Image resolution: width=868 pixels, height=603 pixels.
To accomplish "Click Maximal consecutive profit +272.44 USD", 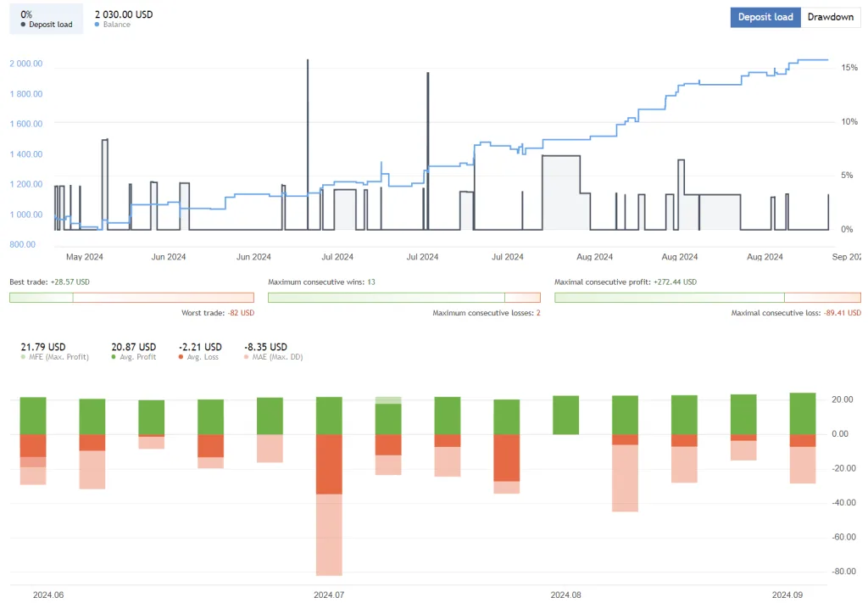I will [x=627, y=282].
